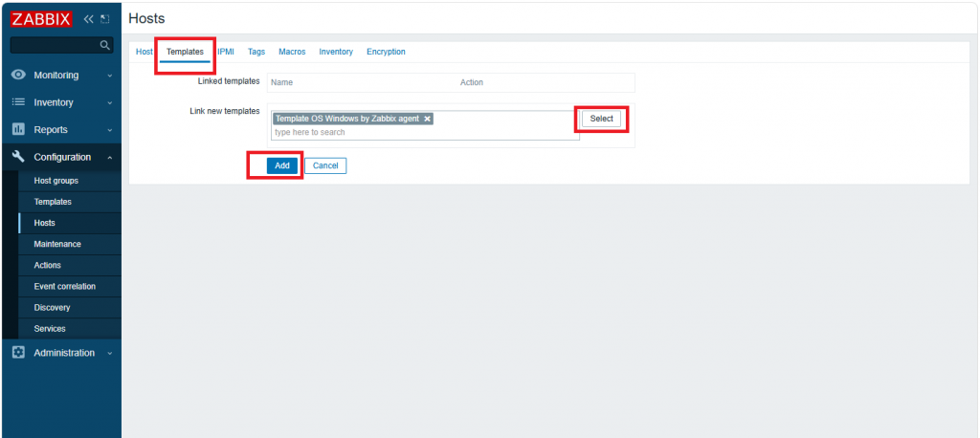Viewport: 980px width, 438px height.
Task: Click the Select button for templates
Action: 601,119
